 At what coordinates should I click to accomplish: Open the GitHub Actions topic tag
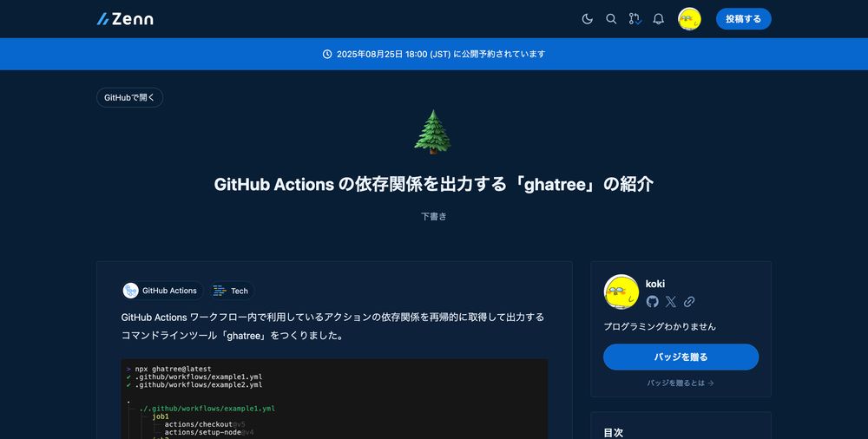(x=162, y=291)
